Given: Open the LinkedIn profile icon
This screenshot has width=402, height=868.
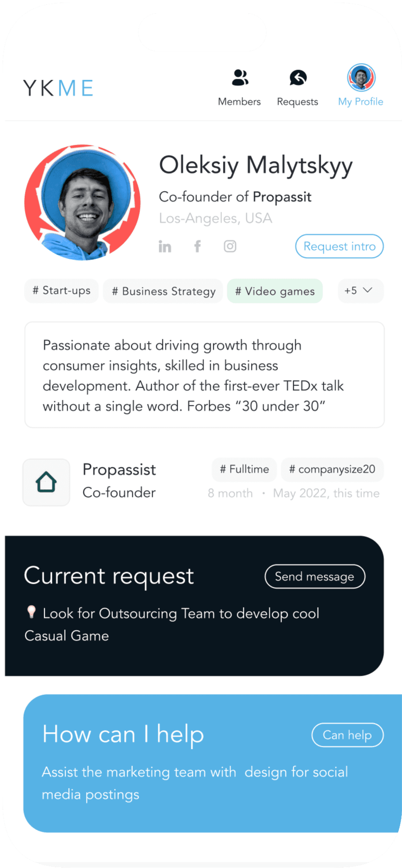Looking at the screenshot, I should (x=165, y=246).
